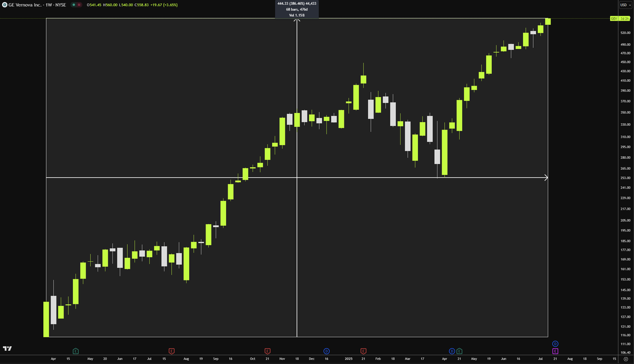The width and height of the screenshot is (634, 364).
Task: Open green earnings marker at April 21 2025
Action: pos(459,351)
